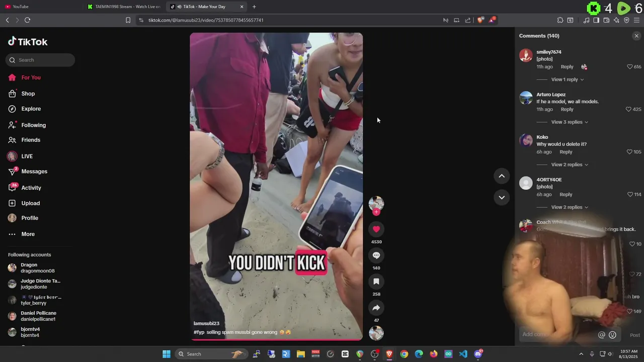Viewport: 644px width, 362px height.
Task: Open Brave Rewards triangle icon
Action: click(x=492, y=20)
